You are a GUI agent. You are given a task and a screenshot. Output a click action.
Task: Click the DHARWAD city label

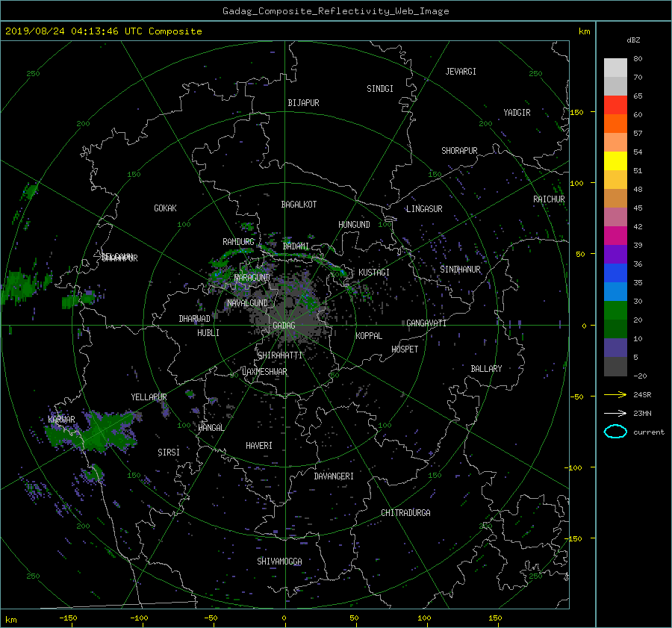coord(194,319)
